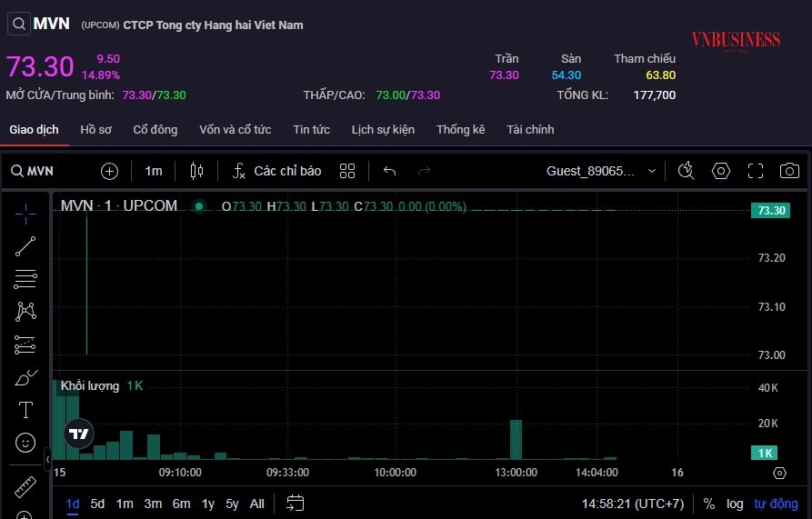Click the 13:00:00 tall volume bar
This screenshot has height=519, width=812.
[x=516, y=439]
